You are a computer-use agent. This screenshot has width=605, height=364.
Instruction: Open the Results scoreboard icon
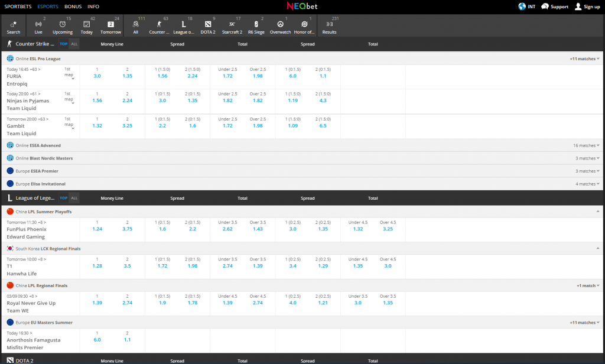coord(329,24)
